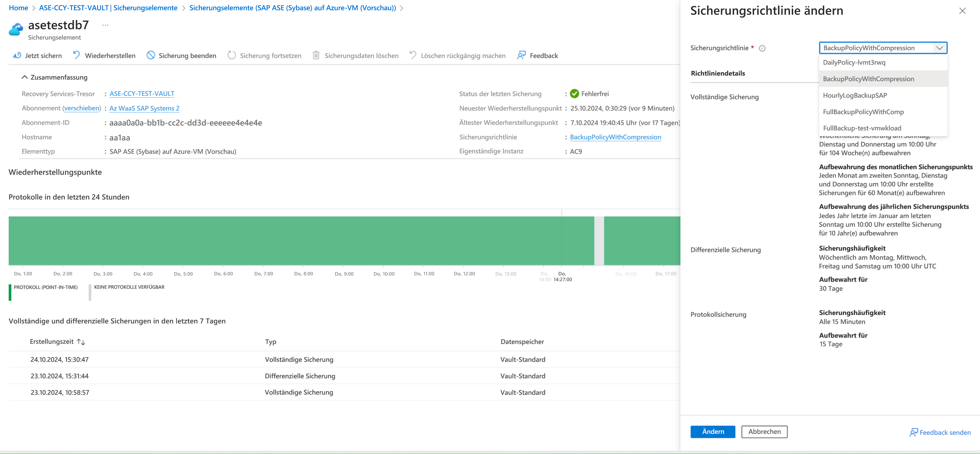The image size is (980, 454).
Task: Open the Sicherungsrichtlinie policy dropdown
Action: click(x=883, y=48)
